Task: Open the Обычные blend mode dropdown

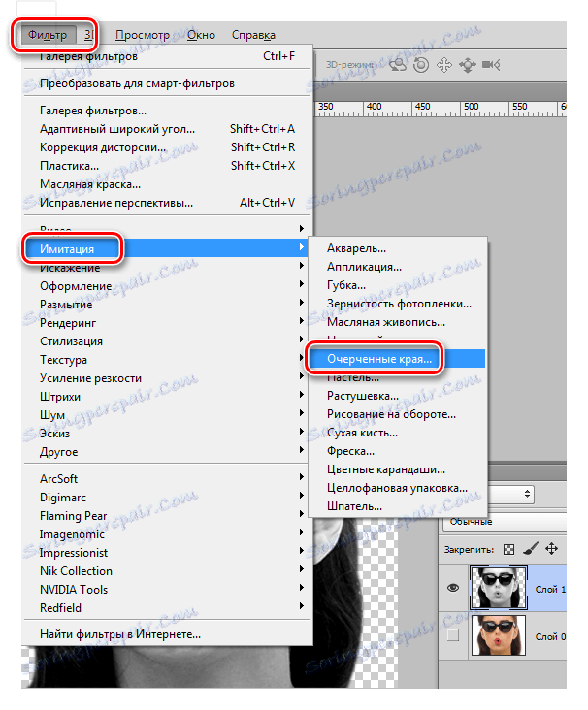Action: point(505,522)
